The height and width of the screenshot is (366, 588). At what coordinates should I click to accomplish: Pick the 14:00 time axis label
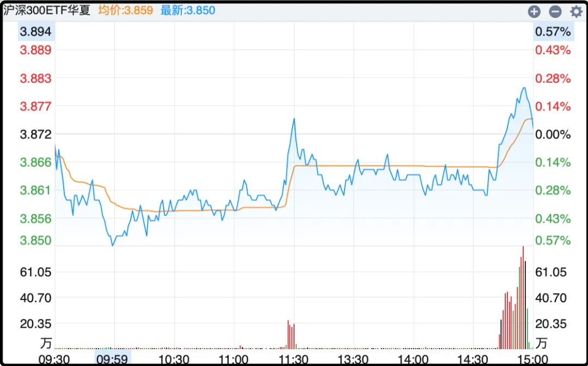413,359
